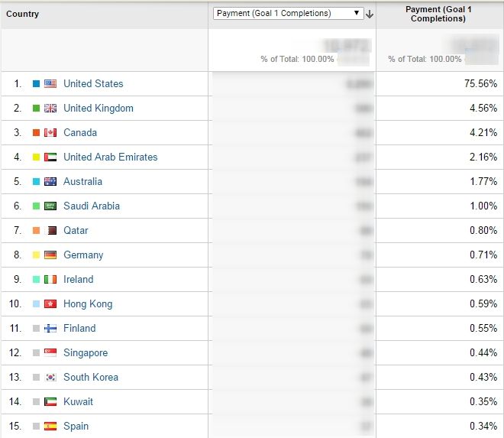Image resolution: width=504 pixels, height=438 pixels.
Task: Click the 4.56% value for United Kingdom
Action: (483, 108)
